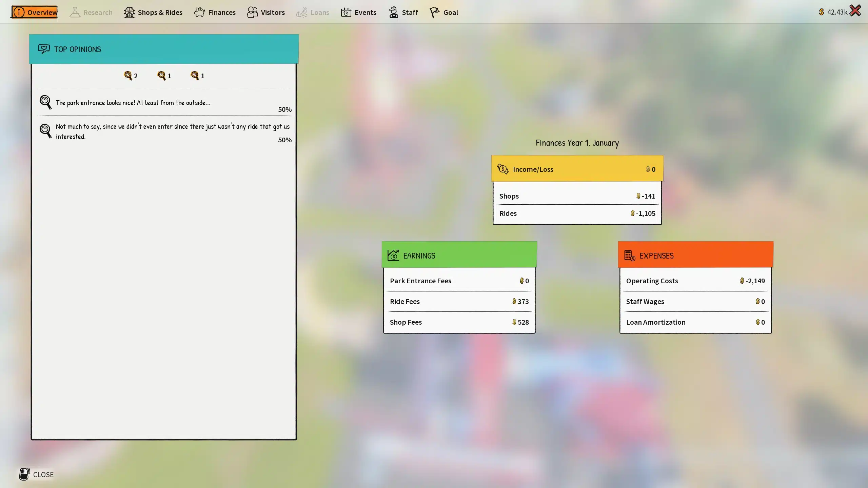Close the menu with red X

pyautogui.click(x=855, y=11)
